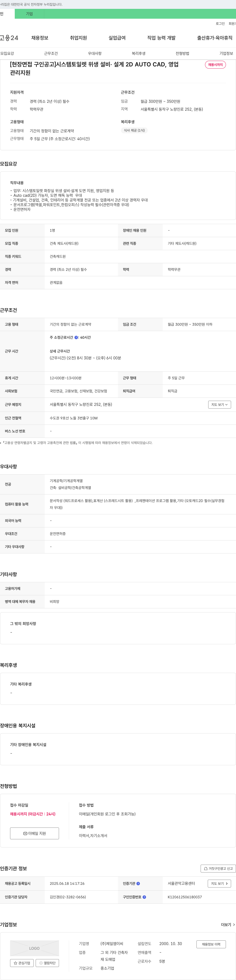Add the company with 관심기업 star button
This screenshot has height=980, width=236.
(x=22, y=963)
